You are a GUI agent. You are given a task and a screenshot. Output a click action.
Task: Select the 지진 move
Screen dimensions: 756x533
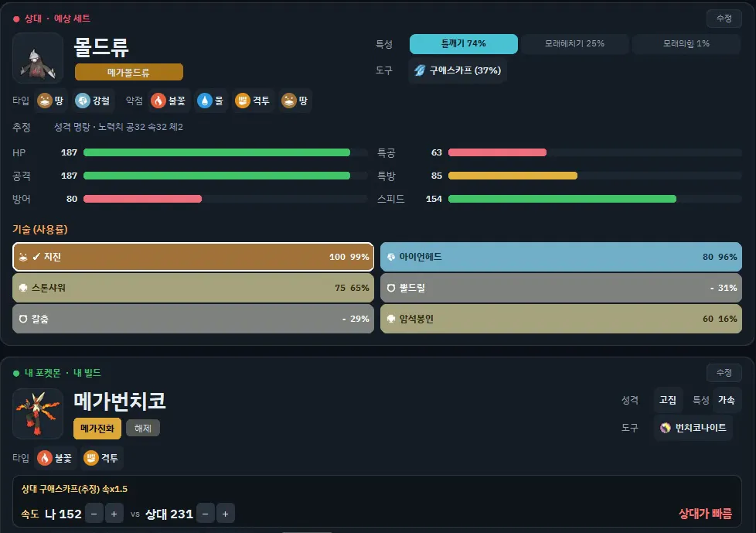click(x=192, y=257)
